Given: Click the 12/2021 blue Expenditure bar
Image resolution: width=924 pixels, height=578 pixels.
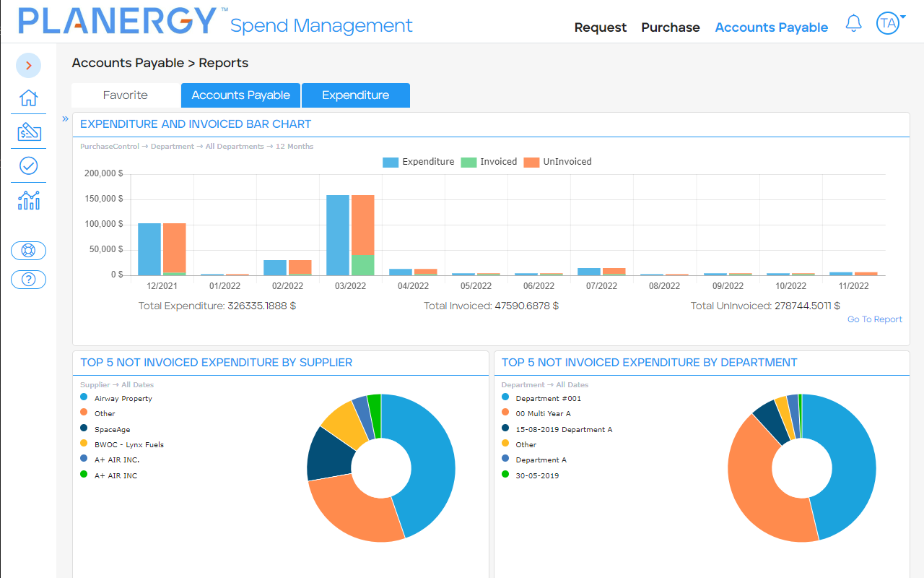Looking at the screenshot, I should point(149,249).
